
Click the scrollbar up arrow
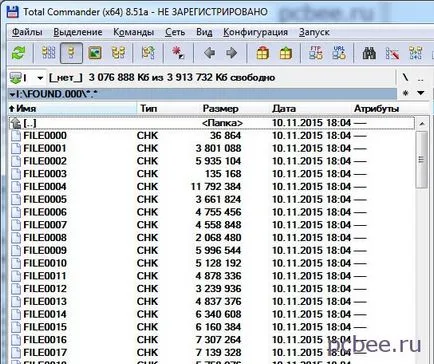422,124
